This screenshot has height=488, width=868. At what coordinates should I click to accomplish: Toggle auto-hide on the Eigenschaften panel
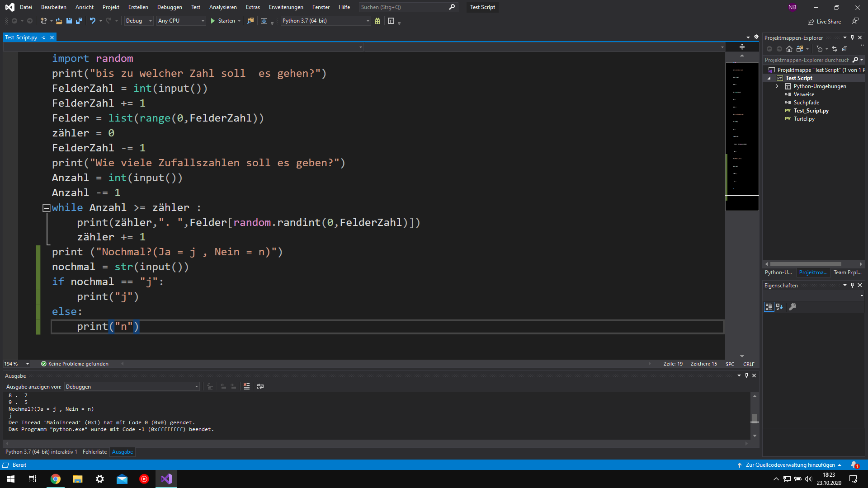tap(852, 285)
